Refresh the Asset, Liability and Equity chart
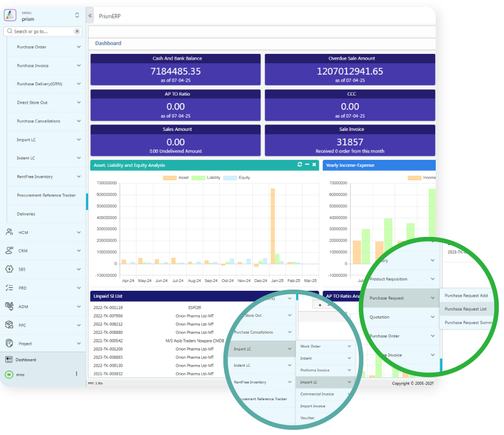The height and width of the screenshot is (435, 504). coord(300,165)
